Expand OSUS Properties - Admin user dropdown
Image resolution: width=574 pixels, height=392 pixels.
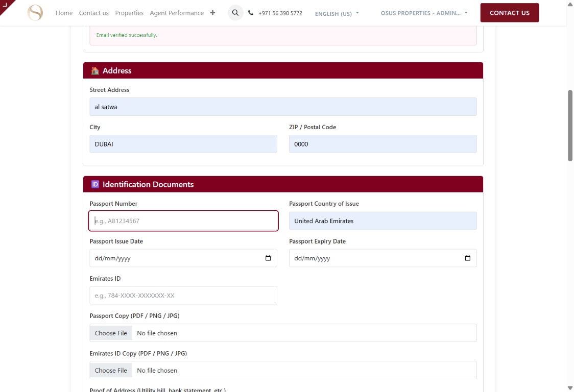pos(424,13)
